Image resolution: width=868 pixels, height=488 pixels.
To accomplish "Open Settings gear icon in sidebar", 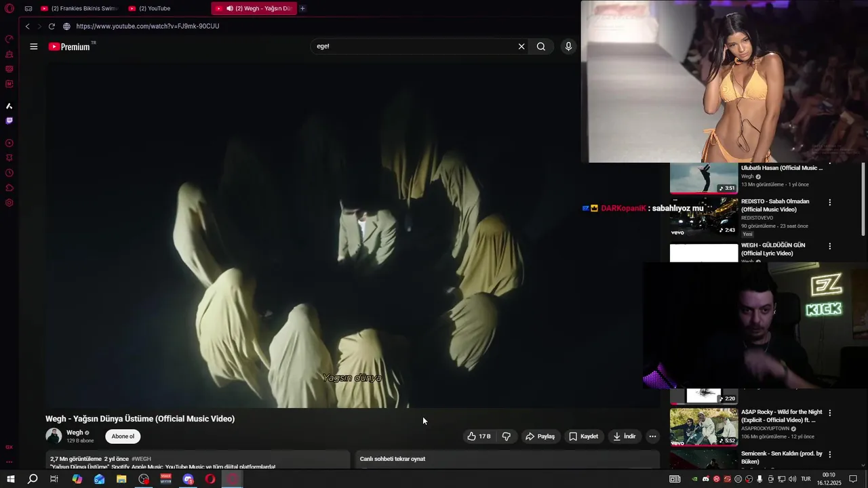I will pos(9,203).
